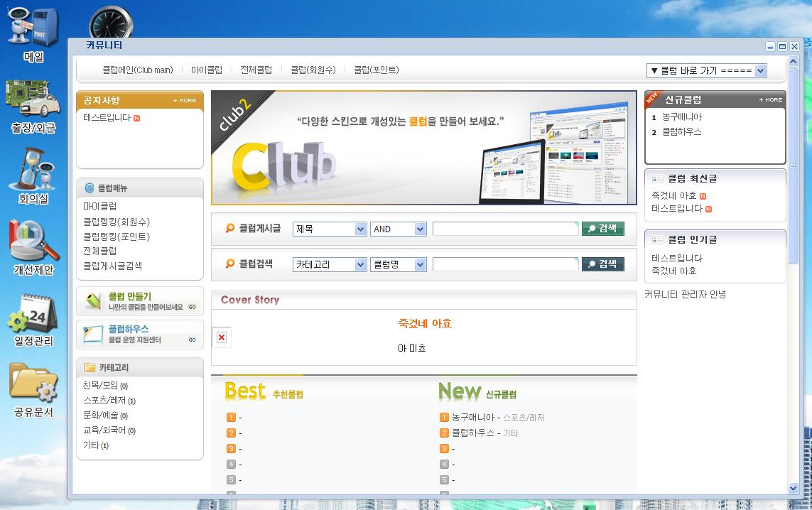Screen dimensions: 812x510
Task: Open the 공유문서 folder icon
Action: coord(33,384)
